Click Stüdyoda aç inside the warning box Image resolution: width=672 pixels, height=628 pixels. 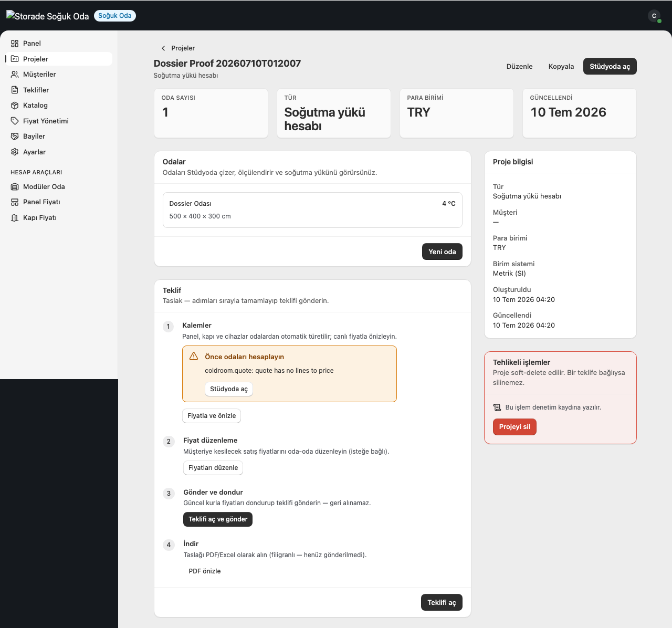[x=229, y=389]
